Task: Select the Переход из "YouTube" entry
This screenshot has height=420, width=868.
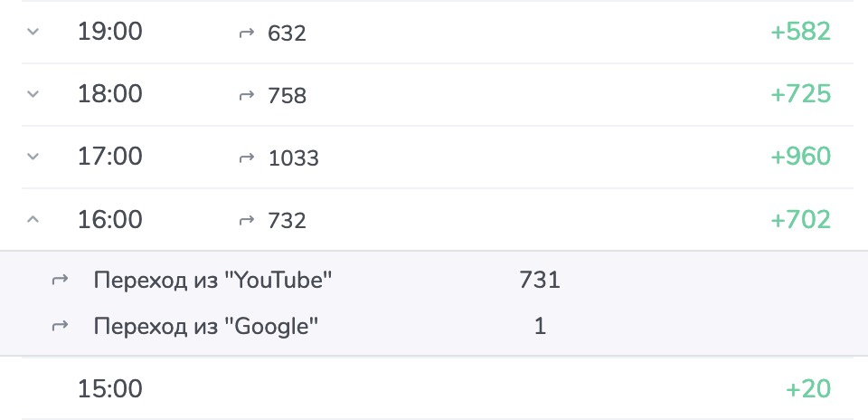Action: [212, 281]
